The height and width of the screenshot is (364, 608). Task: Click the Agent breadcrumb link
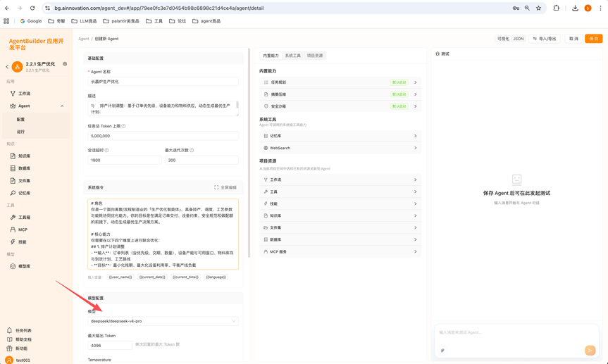pos(84,39)
